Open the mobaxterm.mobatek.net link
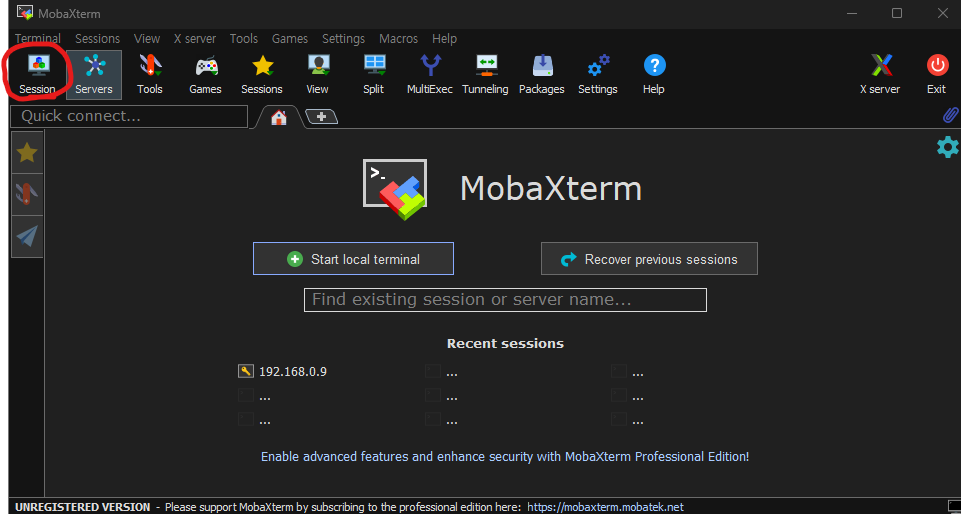This screenshot has width=961, height=514. pyautogui.click(x=606, y=507)
